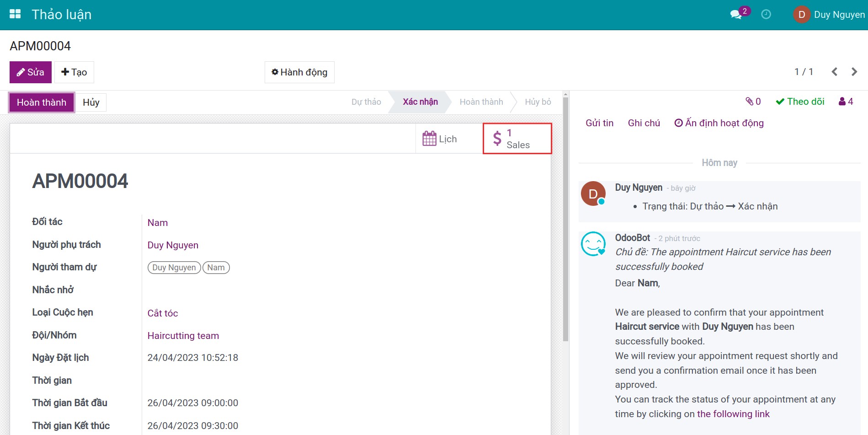Go to previous record arrow
Image resolution: width=868 pixels, height=435 pixels.
835,72
